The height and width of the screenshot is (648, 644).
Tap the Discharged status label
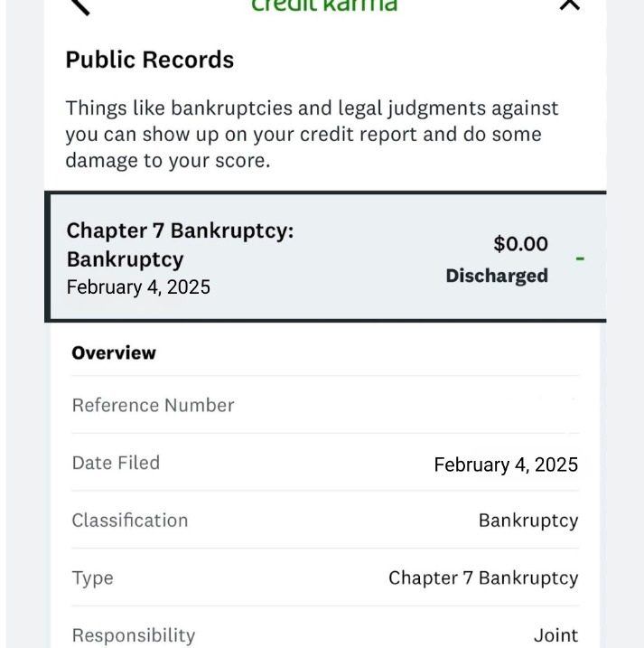pos(496,276)
